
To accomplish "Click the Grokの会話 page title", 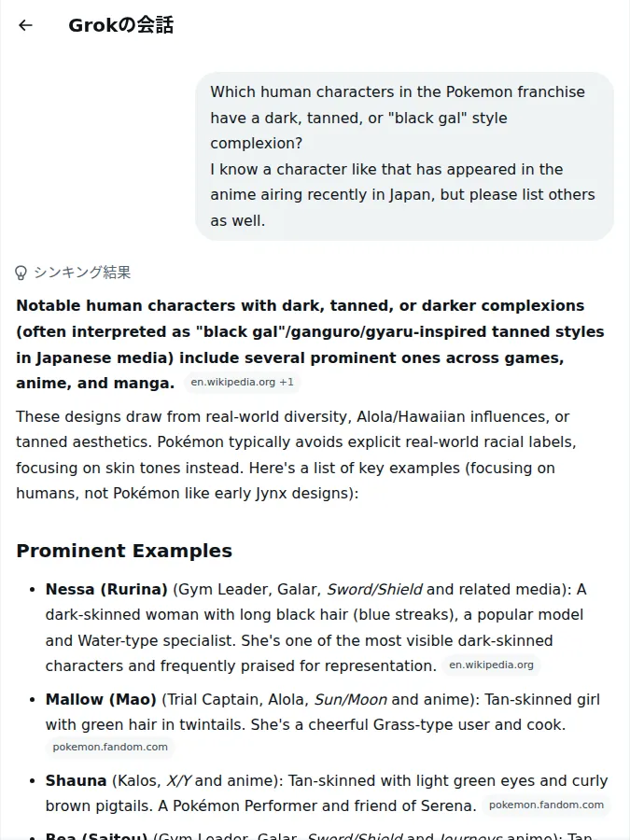I will 121,25.
